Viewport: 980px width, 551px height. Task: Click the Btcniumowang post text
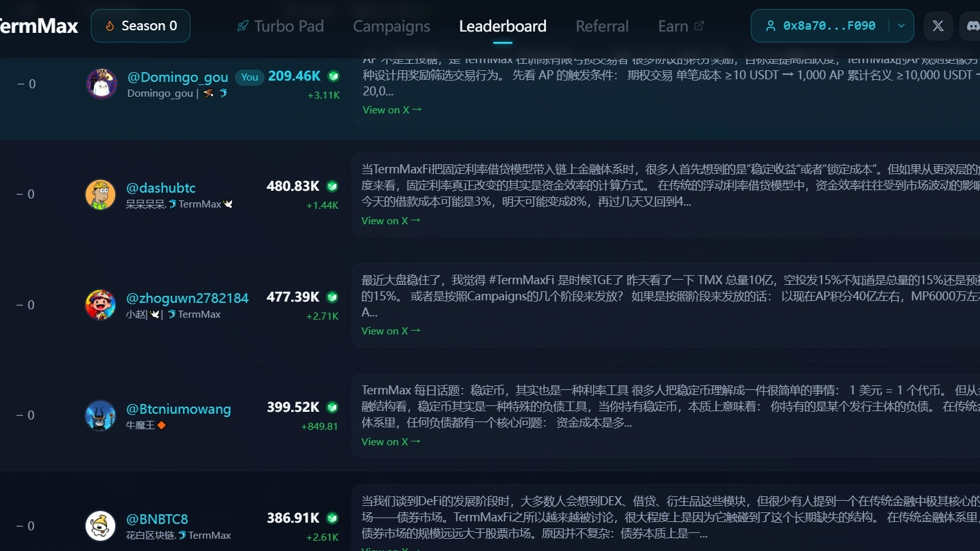[x=670, y=407]
